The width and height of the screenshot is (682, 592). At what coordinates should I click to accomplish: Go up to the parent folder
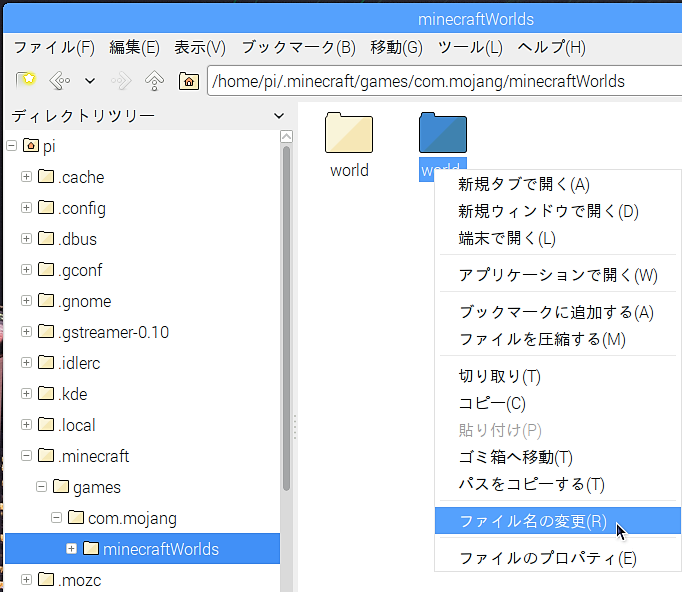pyautogui.click(x=153, y=81)
